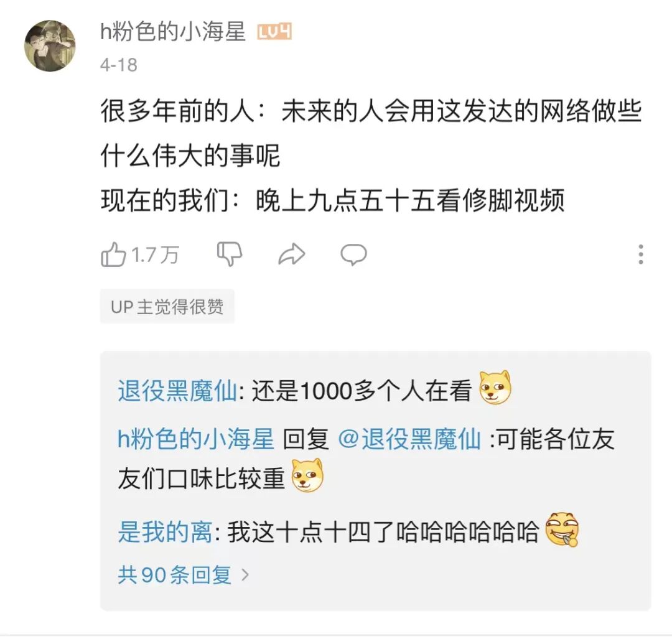672x639 pixels.
Task: Open h粉色的小海星 name in second reply
Action: (195, 439)
